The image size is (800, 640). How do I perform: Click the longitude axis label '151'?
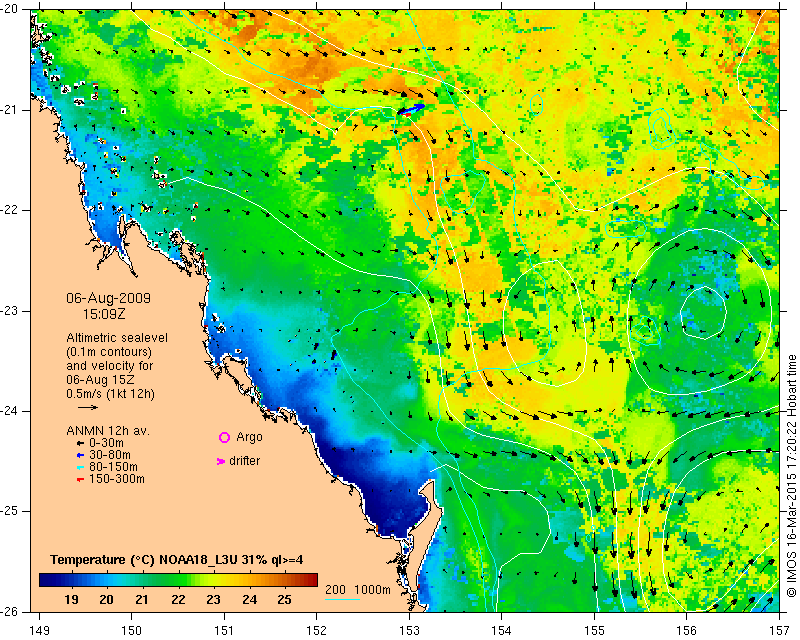pos(224,630)
